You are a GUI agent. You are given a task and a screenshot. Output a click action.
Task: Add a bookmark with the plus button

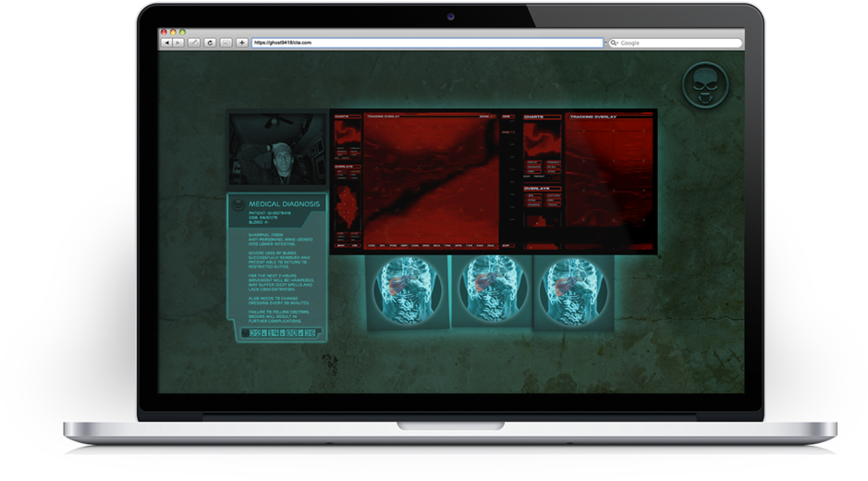click(242, 43)
